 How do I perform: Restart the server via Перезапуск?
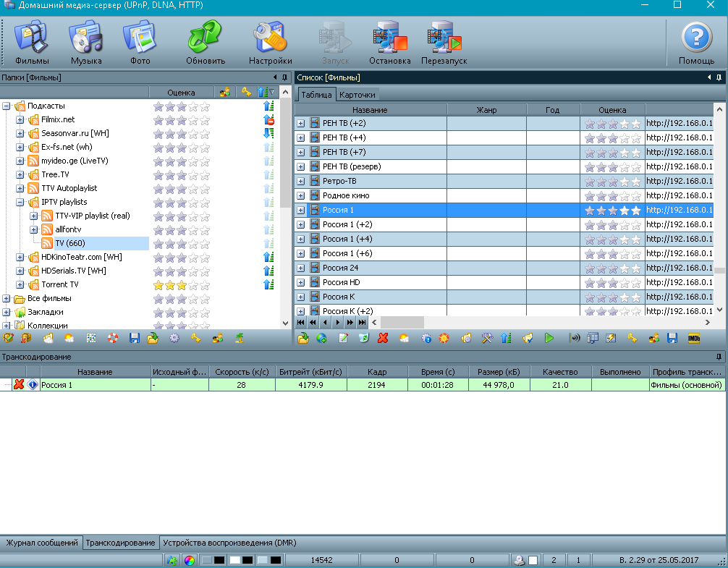coord(444,42)
